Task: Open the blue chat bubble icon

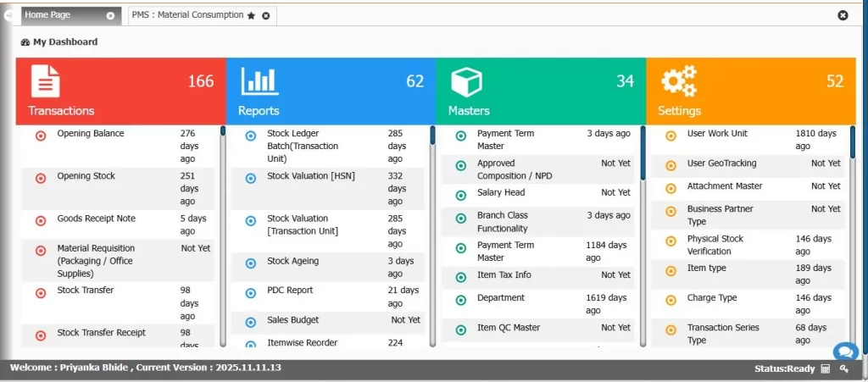Action: [x=845, y=352]
